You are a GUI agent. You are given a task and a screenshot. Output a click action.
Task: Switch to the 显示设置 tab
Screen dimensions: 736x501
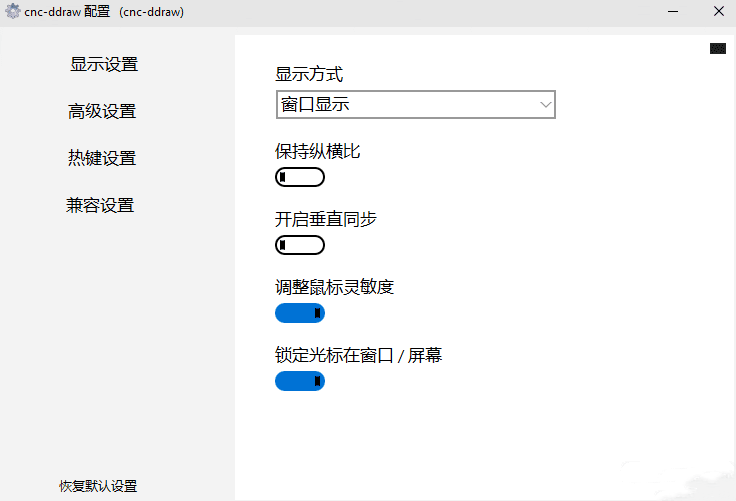[104, 64]
